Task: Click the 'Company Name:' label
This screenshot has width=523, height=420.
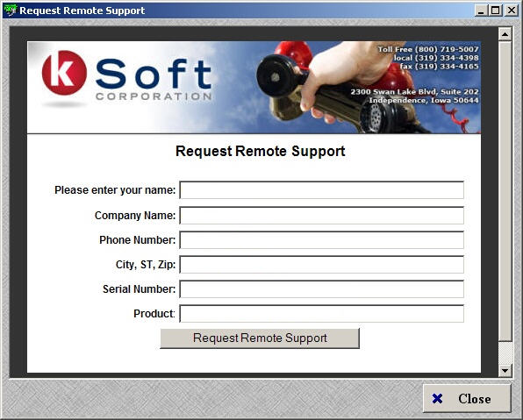Action: pos(135,216)
